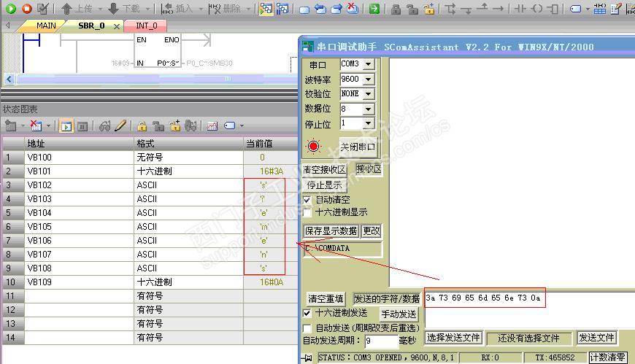Select the 16#3A value cell
This screenshot has height=364, width=635.
[272, 171]
